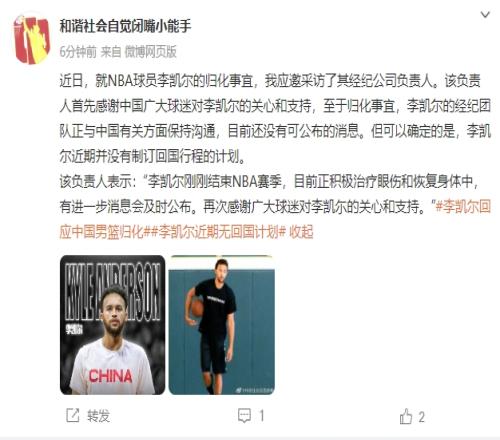Click the 转发 repost label
500x440 pixels.
pos(99,416)
